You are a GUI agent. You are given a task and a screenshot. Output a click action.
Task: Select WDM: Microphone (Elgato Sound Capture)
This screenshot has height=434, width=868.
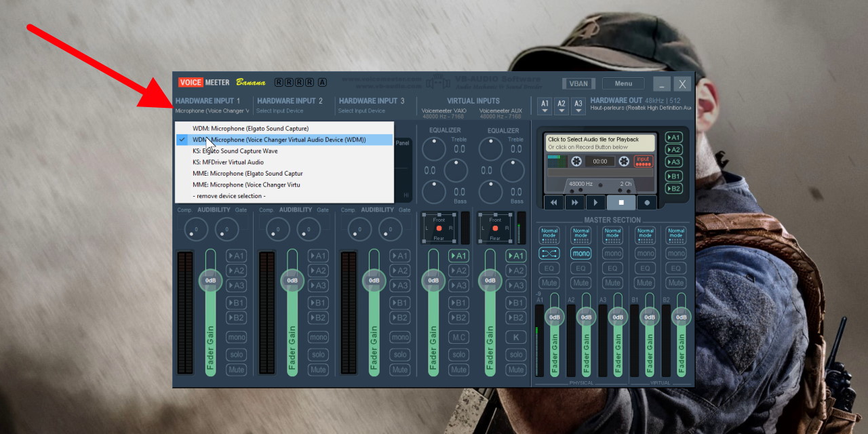[250, 128]
